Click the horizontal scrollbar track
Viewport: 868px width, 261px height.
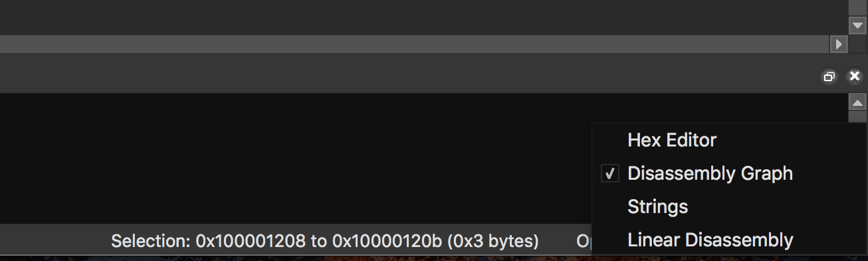(x=415, y=44)
